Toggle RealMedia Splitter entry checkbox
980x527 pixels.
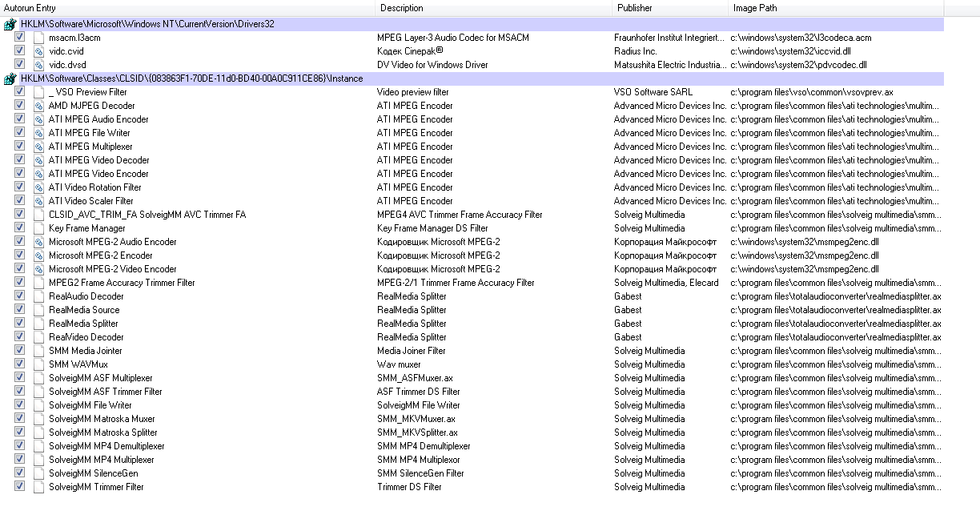click(x=19, y=323)
